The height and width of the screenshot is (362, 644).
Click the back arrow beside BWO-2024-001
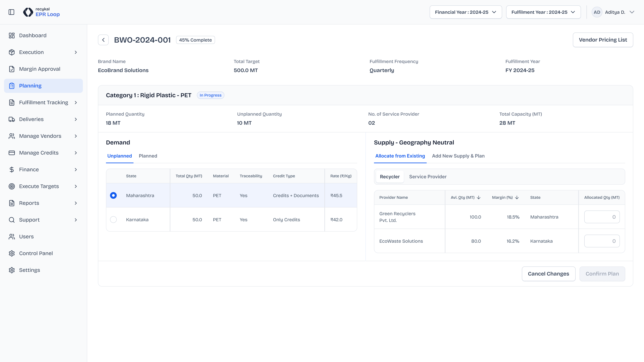(x=103, y=40)
